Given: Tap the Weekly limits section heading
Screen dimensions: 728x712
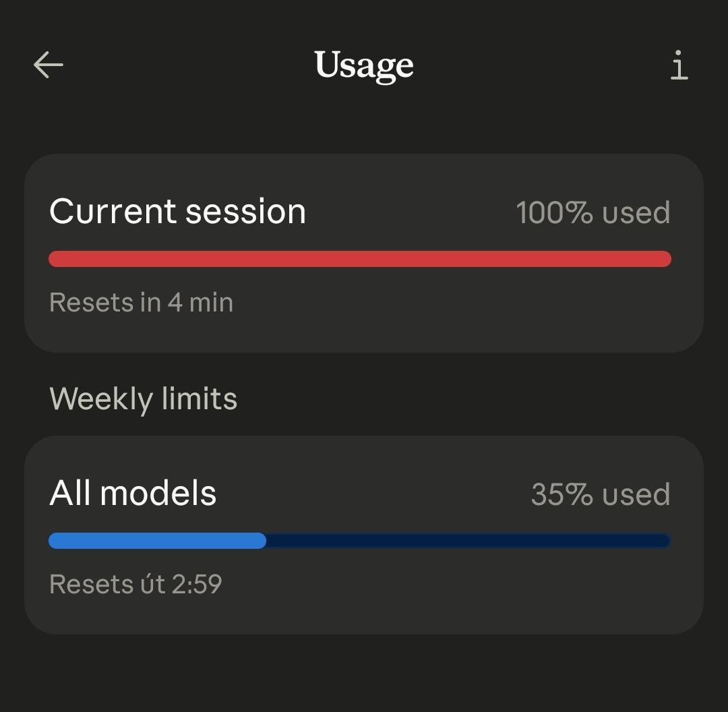Looking at the screenshot, I should point(143,399).
